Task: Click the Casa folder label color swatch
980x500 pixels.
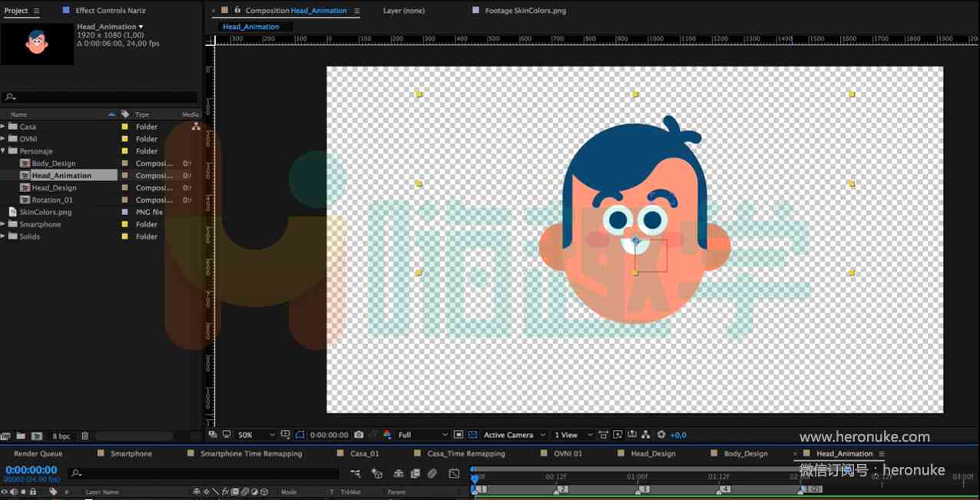Action: tap(124, 127)
